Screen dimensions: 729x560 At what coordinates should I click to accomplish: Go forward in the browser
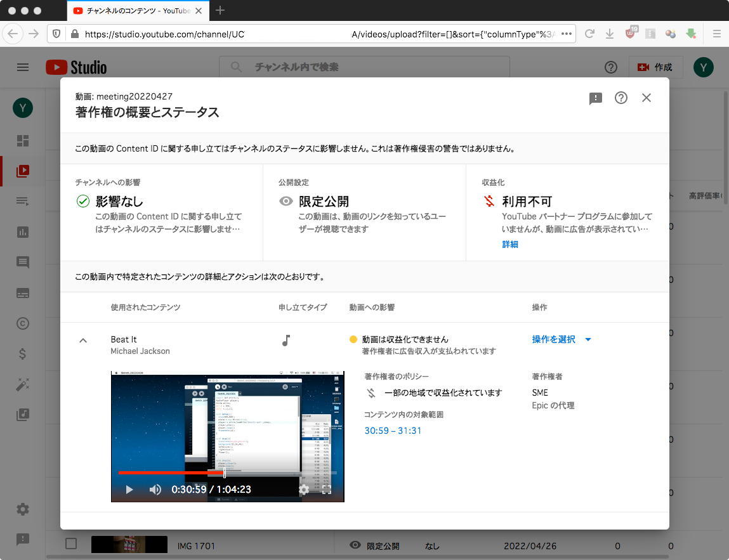coord(34,34)
